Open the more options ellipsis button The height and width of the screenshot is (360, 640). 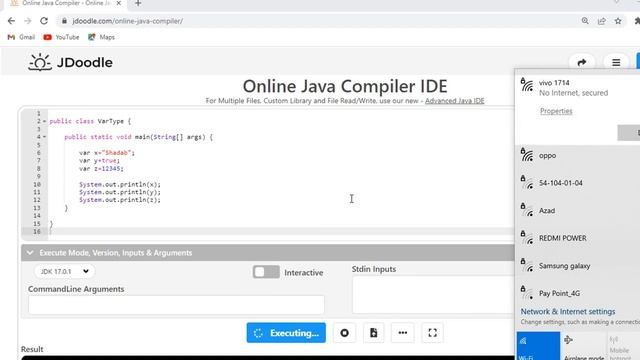coord(402,333)
